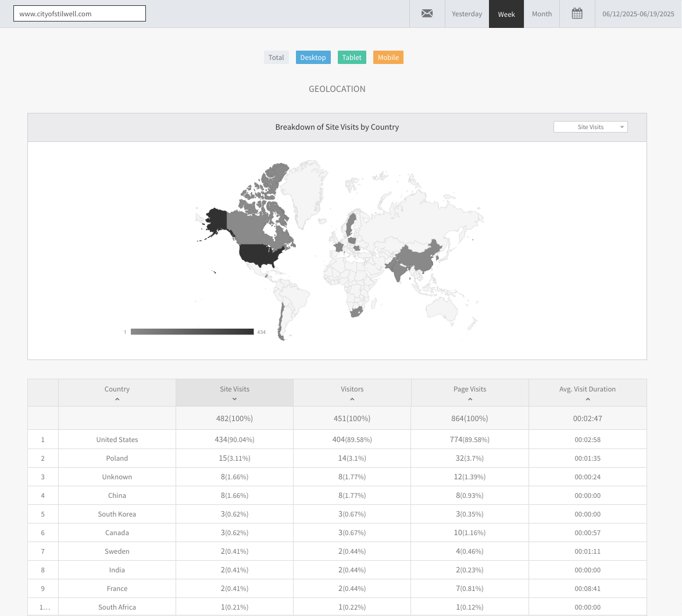Click the 00:01:35 duration cell
This screenshot has height=616, width=682.
(x=588, y=458)
